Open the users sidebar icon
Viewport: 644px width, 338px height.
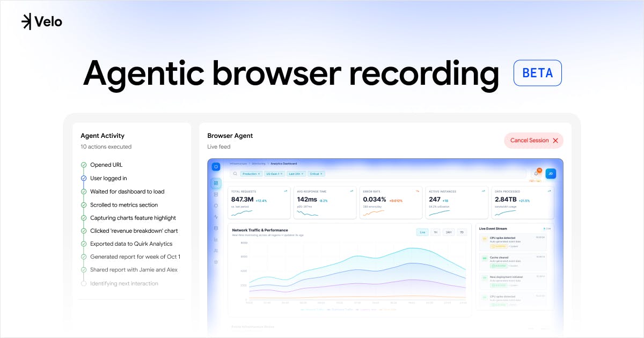coord(216,251)
